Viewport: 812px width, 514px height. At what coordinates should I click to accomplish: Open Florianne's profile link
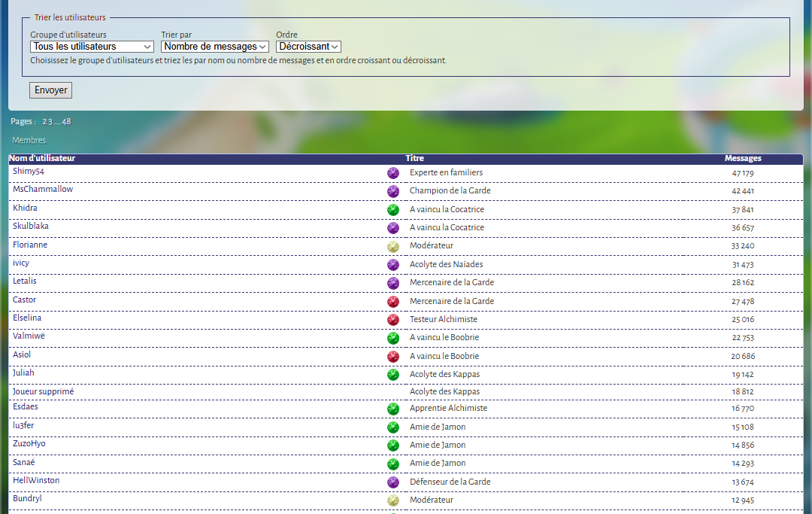[30, 245]
